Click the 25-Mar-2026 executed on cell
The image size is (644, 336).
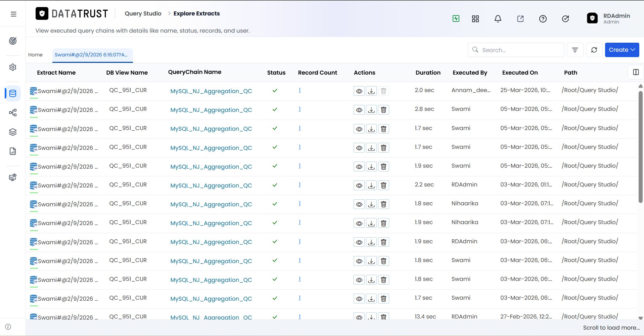pos(525,90)
